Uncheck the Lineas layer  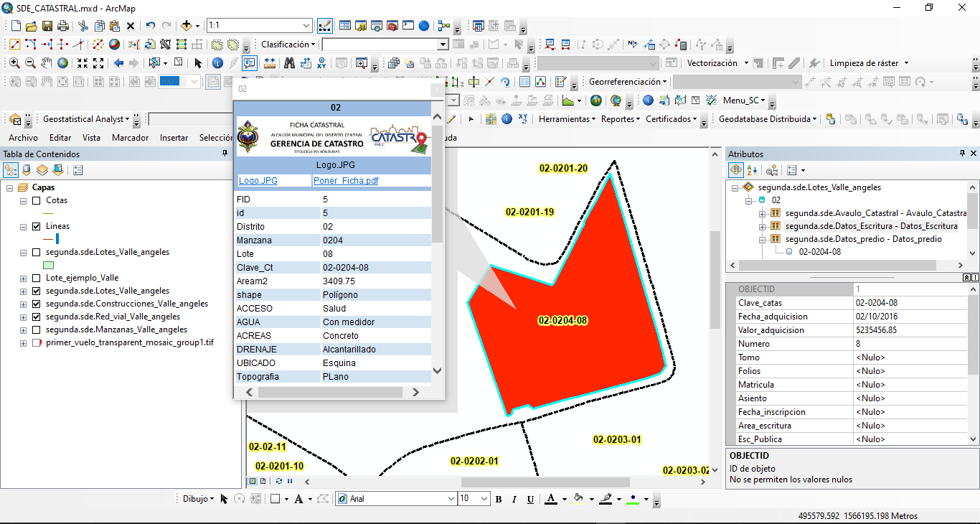click(36, 226)
